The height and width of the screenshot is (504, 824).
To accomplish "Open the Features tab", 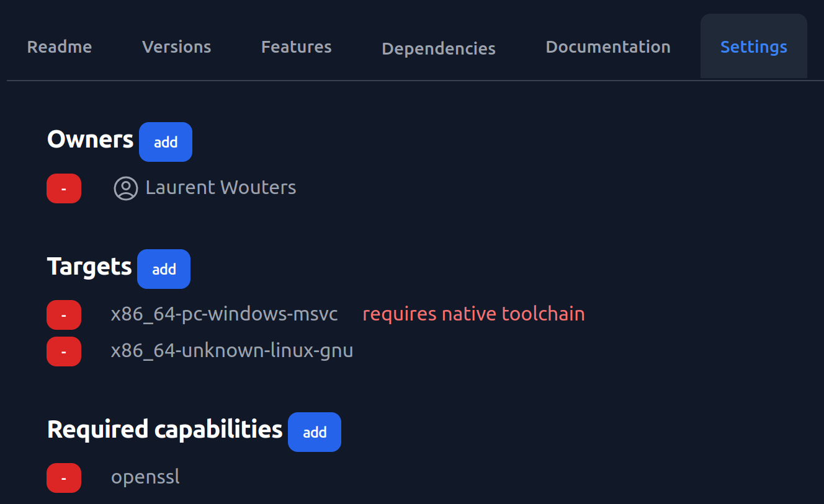I will point(297,47).
